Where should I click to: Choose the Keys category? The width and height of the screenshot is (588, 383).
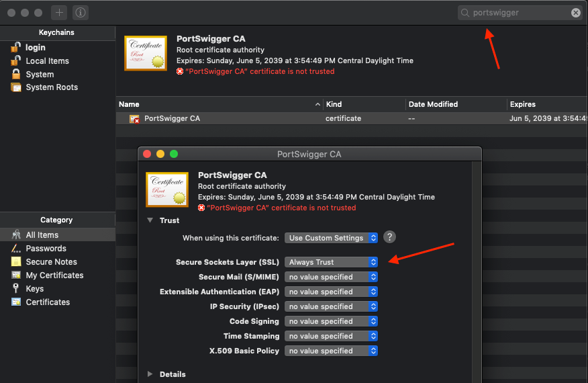point(58,289)
